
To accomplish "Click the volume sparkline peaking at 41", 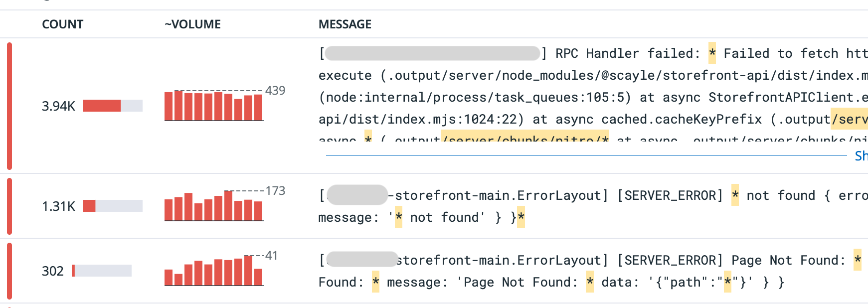I will coord(213,271).
